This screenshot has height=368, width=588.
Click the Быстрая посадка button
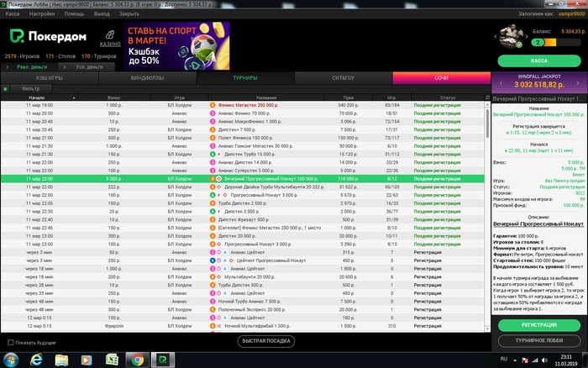pos(266,341)
